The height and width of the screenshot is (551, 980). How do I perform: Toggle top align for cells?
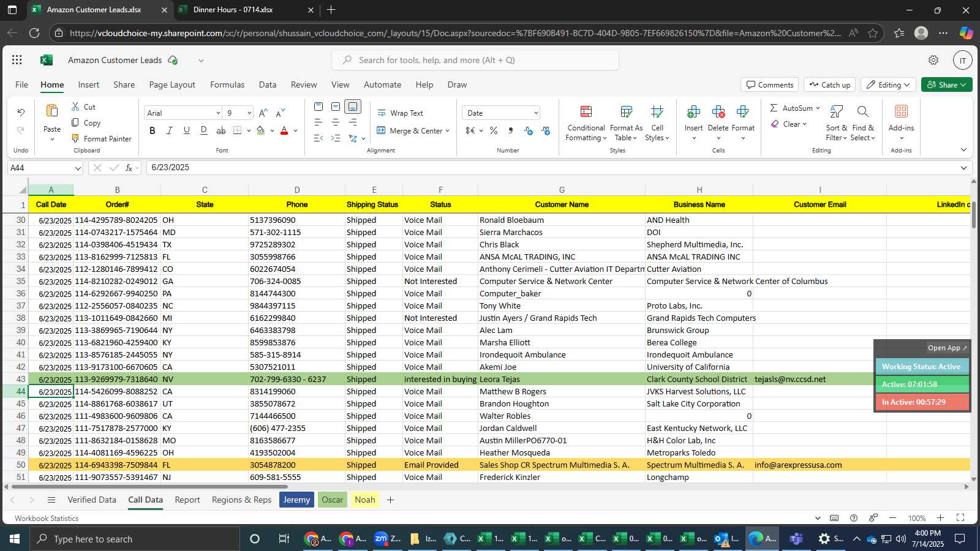coord(318,107)
